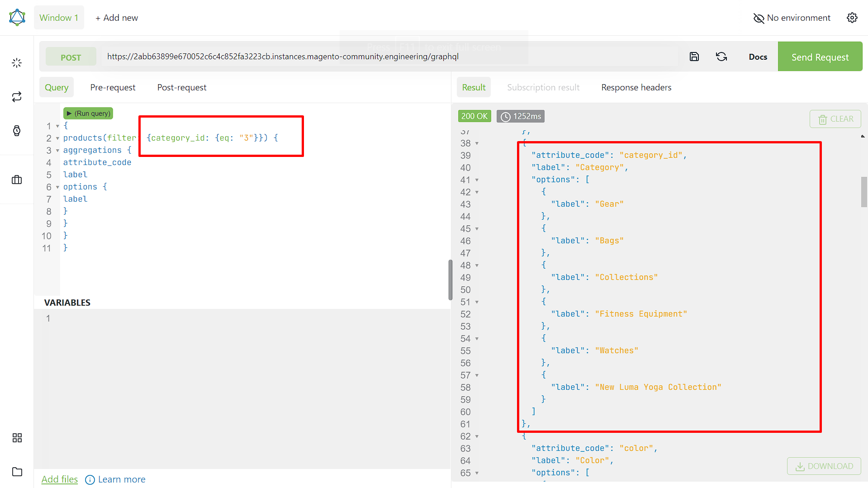Image resolution: width=868 pixels, height=488 pixels.
Task: Open settings via the gear icon
Action: tap(852, 17)
